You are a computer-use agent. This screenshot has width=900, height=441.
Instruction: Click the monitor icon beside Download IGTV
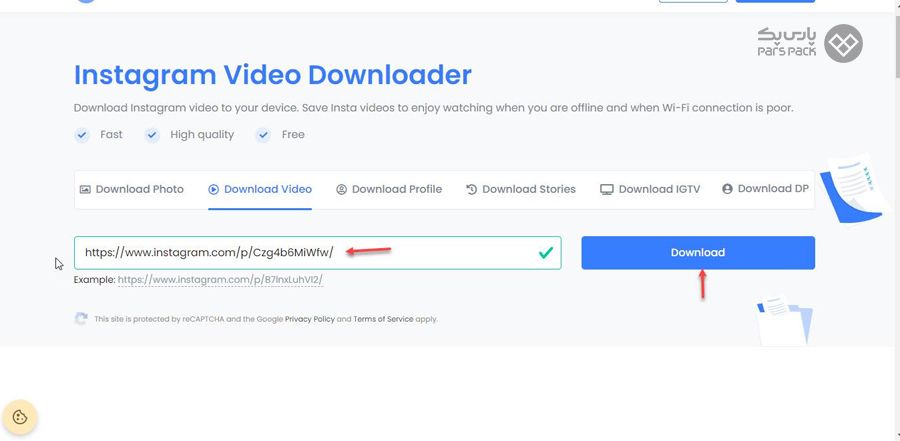(607, 189)
